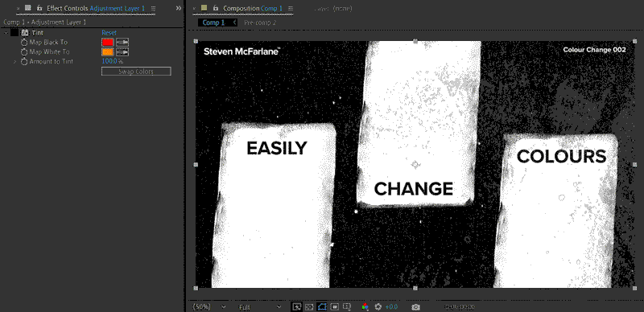Take a snapshot with the camera icon

(415, 306)
